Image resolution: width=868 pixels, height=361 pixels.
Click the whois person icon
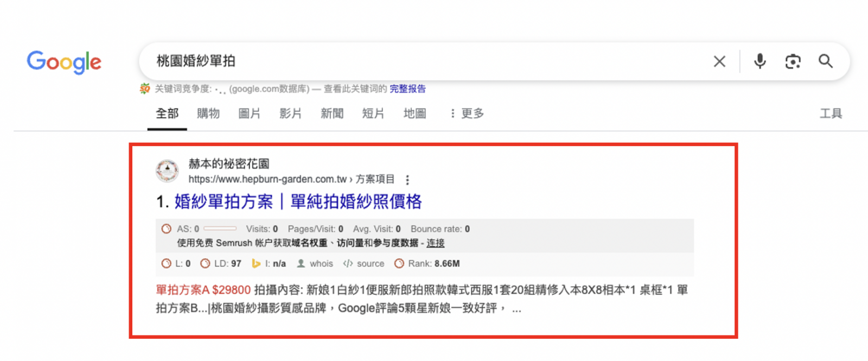pos(301,263)
